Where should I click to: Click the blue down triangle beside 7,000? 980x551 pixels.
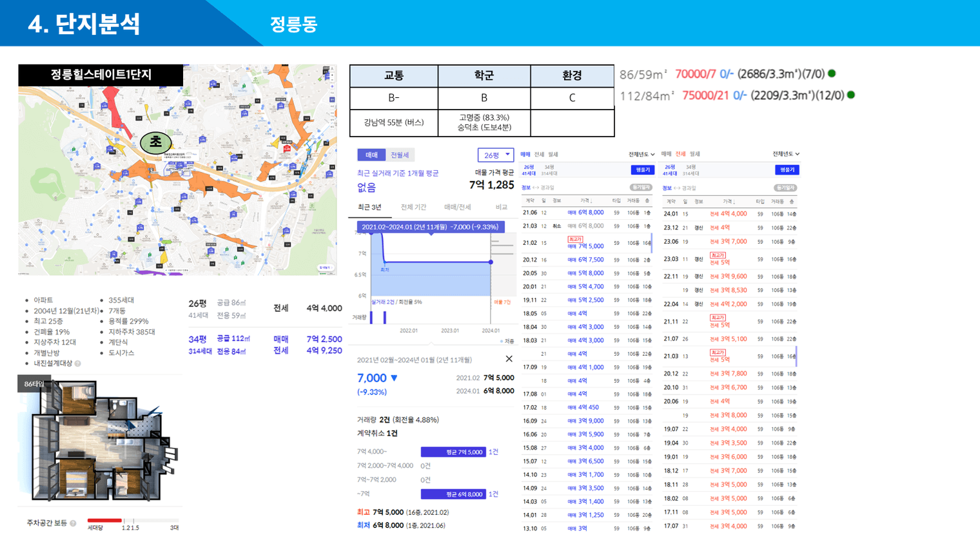click(394, 378)
